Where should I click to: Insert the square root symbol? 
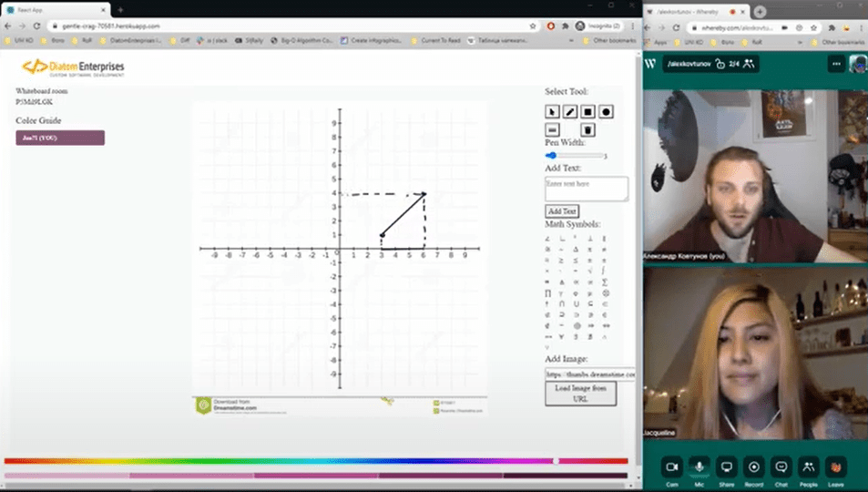590,271
